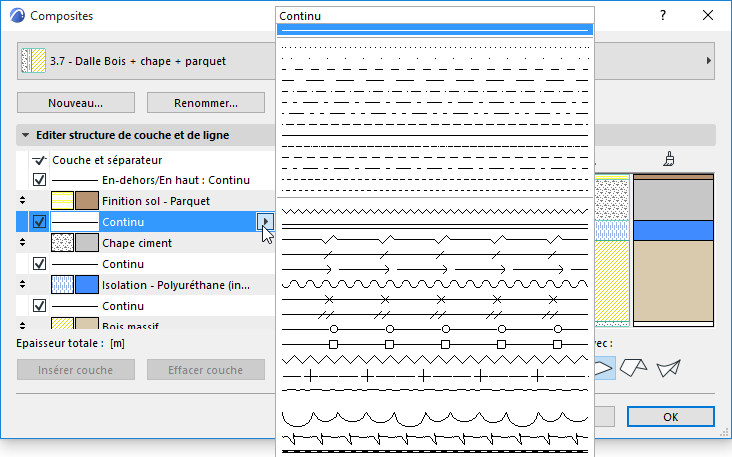732x457 pixels.
Task: Click the Insérer couche button
Action: (x=76, y=370)
